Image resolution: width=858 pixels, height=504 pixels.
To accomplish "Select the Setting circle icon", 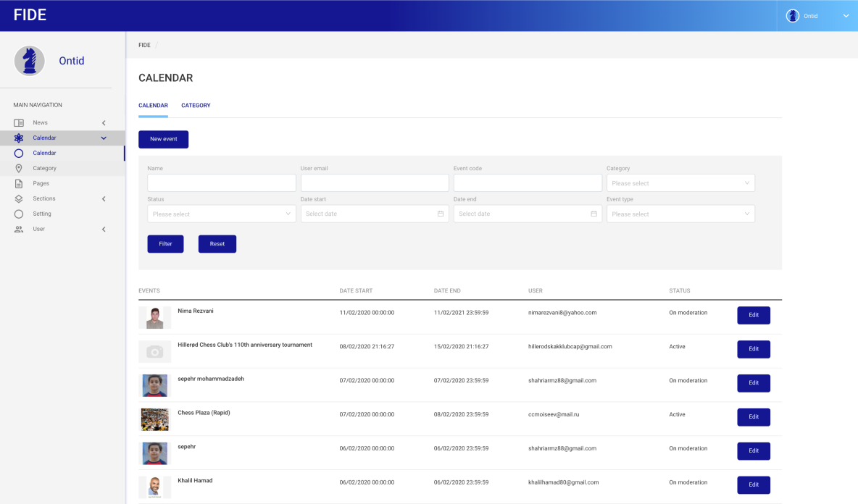I will click(x=18, y=214).
